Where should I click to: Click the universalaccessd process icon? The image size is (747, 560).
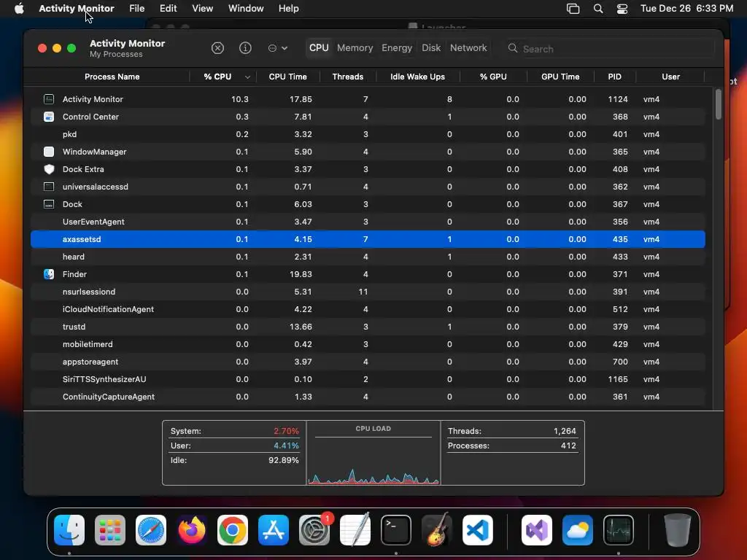tap(49, 187)
